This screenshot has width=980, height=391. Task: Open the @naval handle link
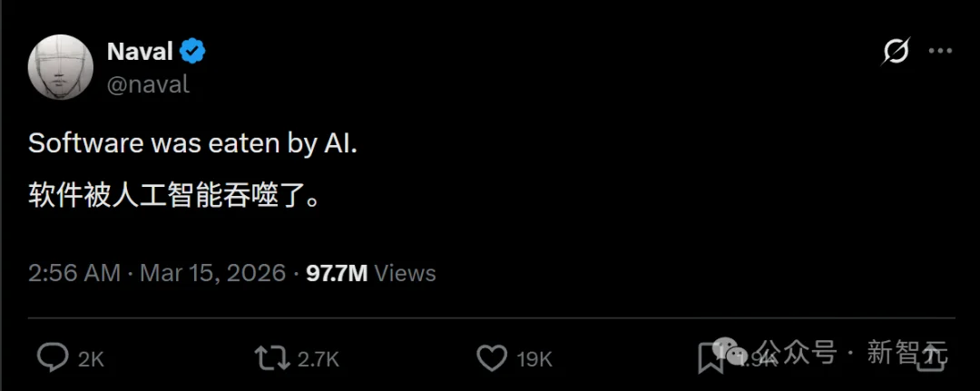coord(148,84)
